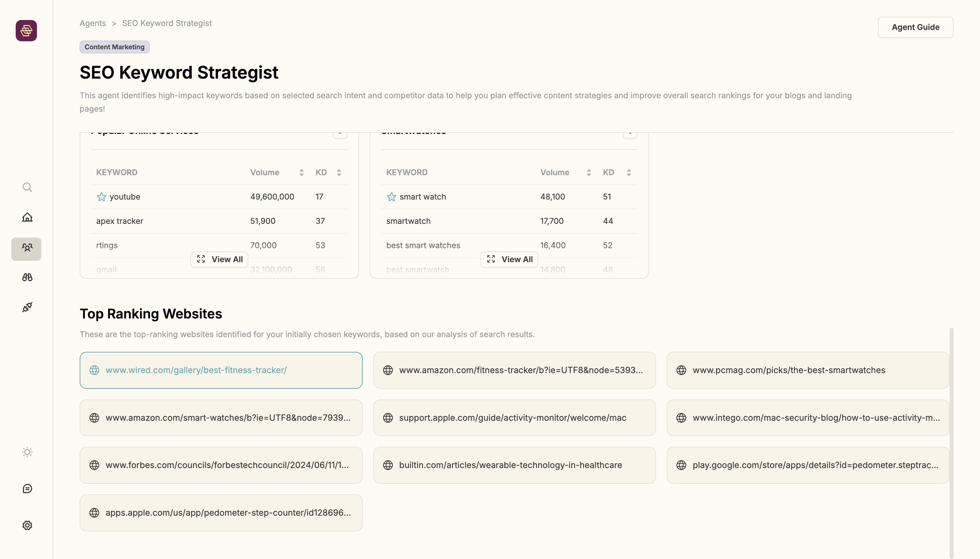
Task: Sort left table by KD
Action: (x=338, y=172)
